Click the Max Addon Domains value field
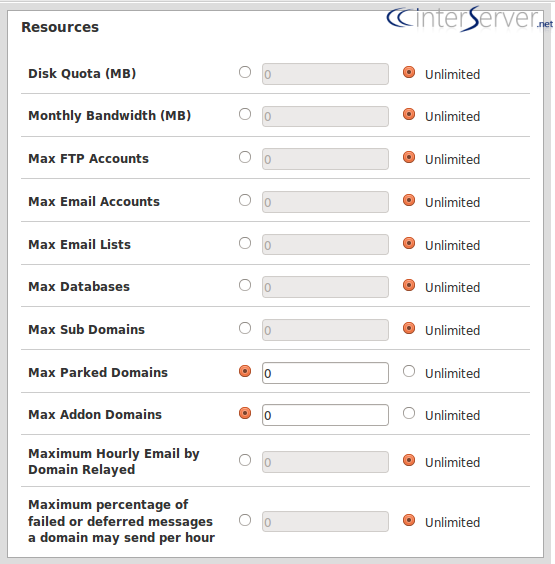This screenshot has width=555, height=564. point(325,415)
